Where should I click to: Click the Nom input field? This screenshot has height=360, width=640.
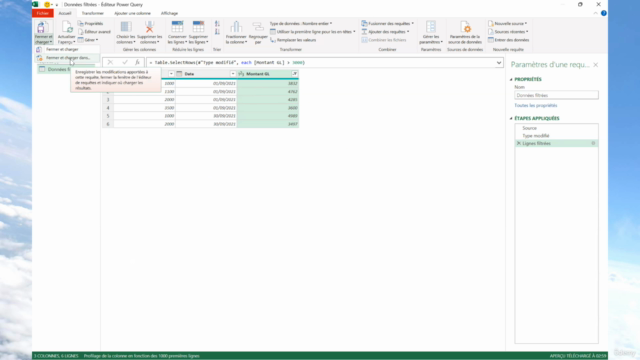[x=556, y=95]
